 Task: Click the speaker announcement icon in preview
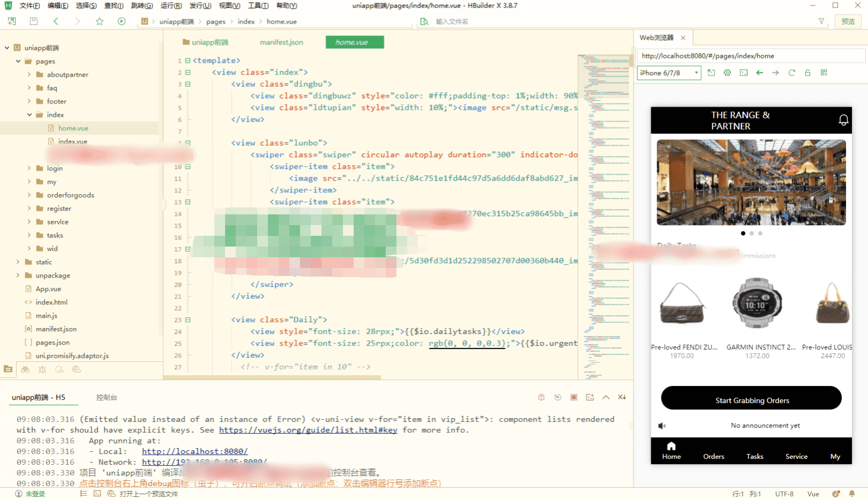coord(662,426)
